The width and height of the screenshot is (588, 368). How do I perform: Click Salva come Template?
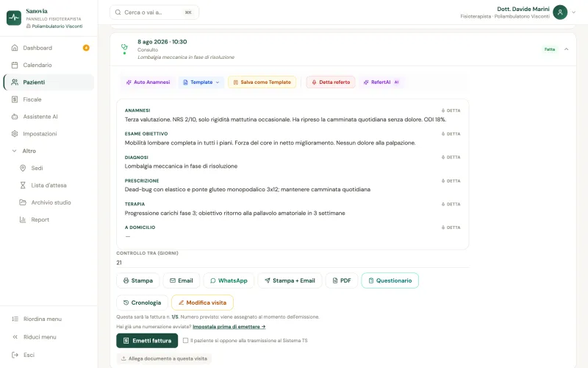click(262, 82)
